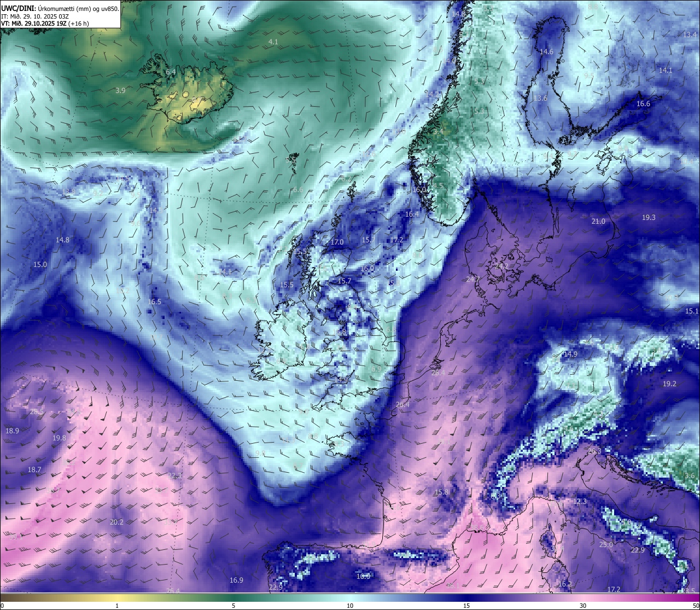Click the '6.4' value over northwest Iceland
Viewport: 700px width, 610px height.
click(x=171, y=72)
